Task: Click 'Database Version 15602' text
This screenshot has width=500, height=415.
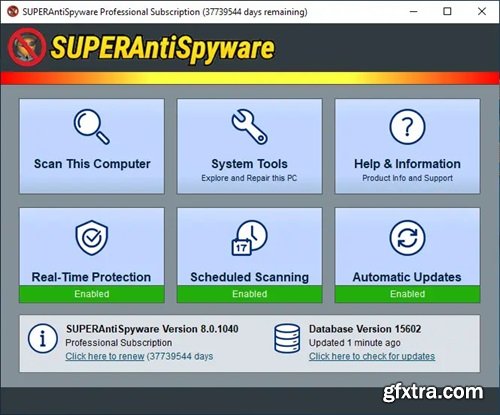Action: coord(365,329)
